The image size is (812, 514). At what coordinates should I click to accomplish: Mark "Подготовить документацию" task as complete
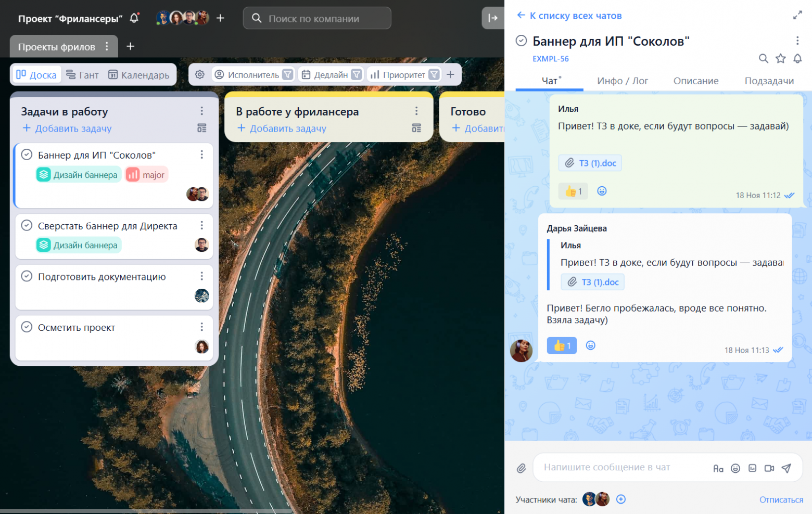coord(27,277)
